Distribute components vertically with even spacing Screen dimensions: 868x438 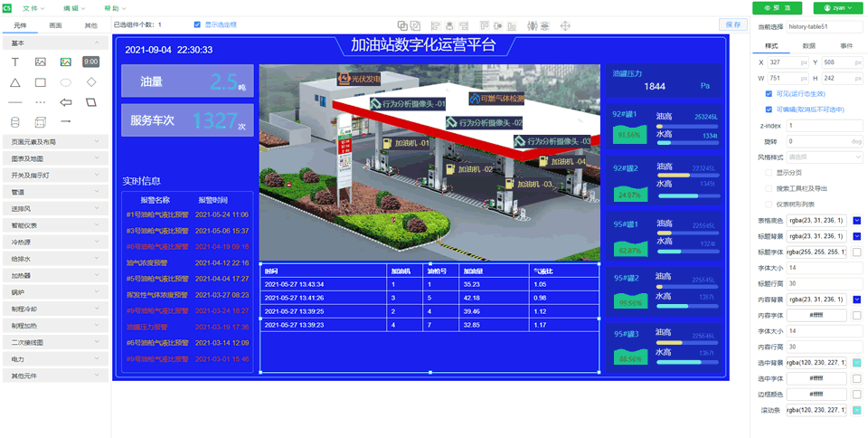544,25
